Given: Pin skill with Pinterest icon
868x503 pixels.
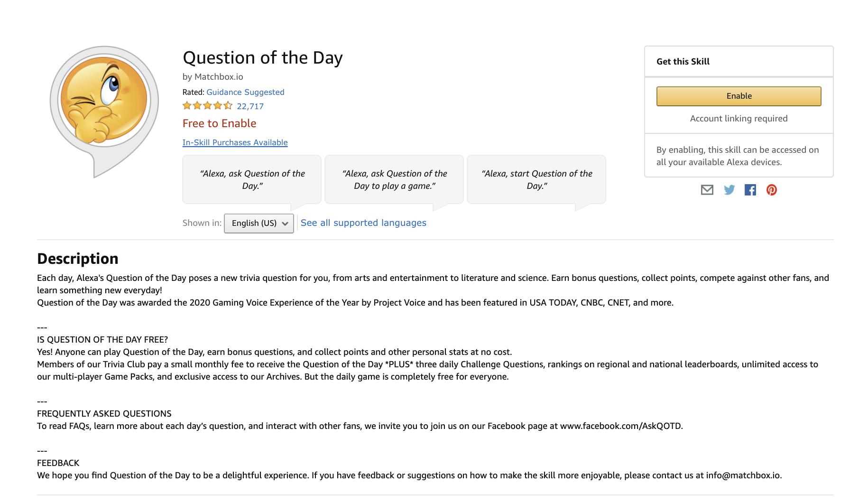Looking at the screenshot, I should 772,190.
